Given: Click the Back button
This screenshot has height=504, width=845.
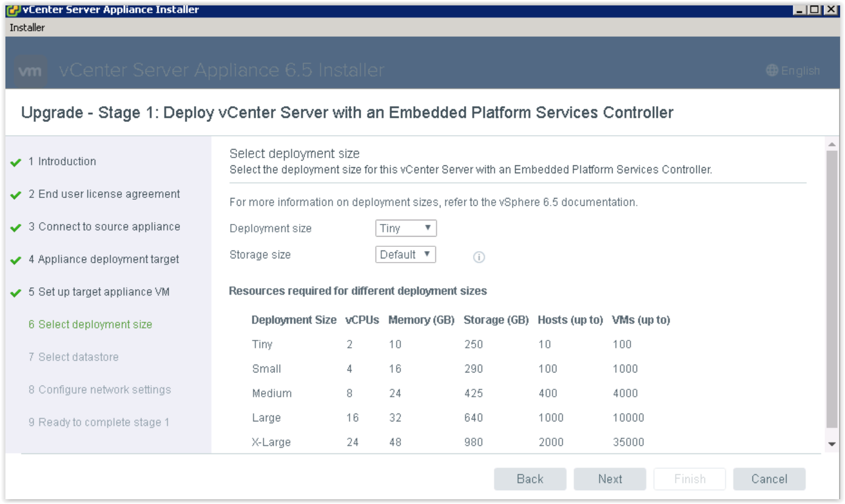Looking at the screenshot, I should tap(530, 479).
